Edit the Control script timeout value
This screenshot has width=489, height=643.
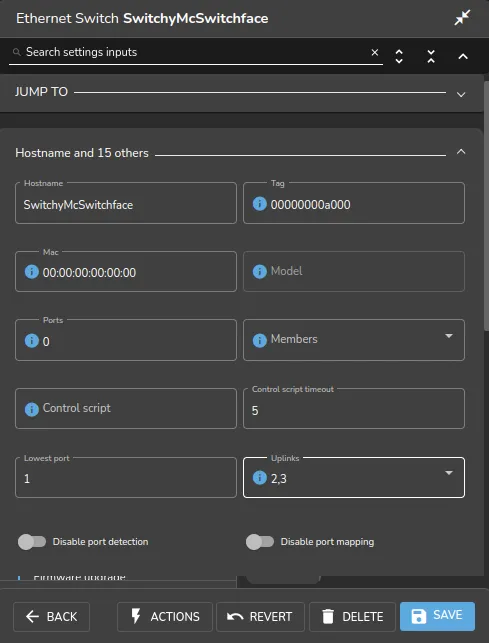354,408
